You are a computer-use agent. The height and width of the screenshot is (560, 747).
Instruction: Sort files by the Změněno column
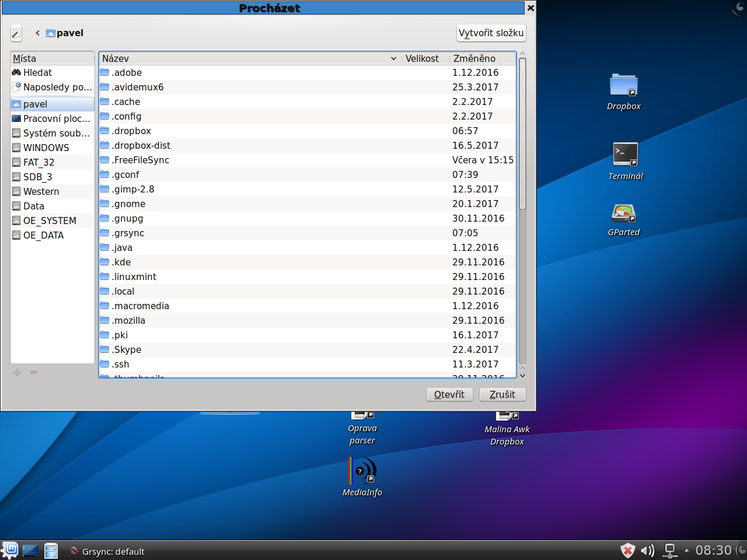482,58
